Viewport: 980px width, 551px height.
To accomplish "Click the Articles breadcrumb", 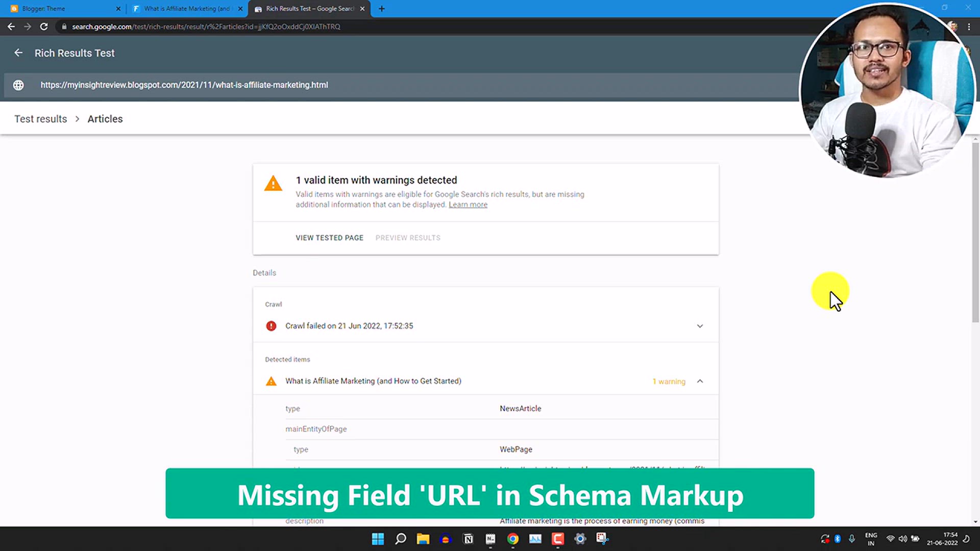I will tap(105, 119).
